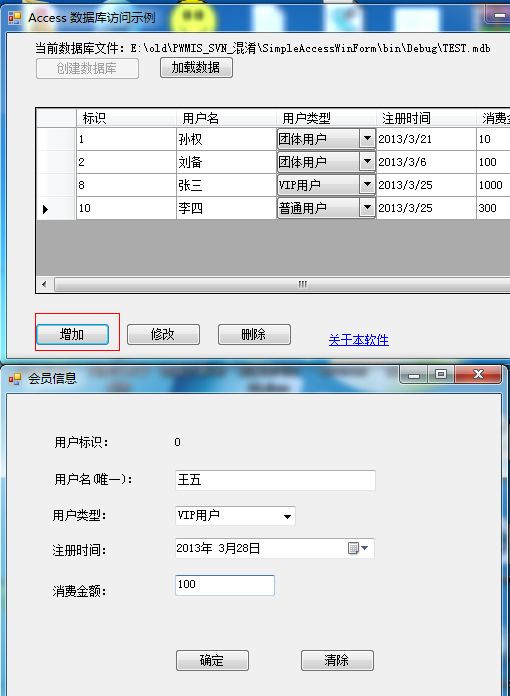Confirm with the 确定 button

tap(212, 660)
